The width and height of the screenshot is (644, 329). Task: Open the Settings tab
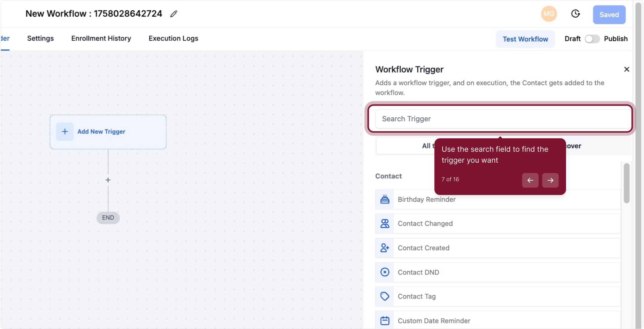tap(40, 38)
